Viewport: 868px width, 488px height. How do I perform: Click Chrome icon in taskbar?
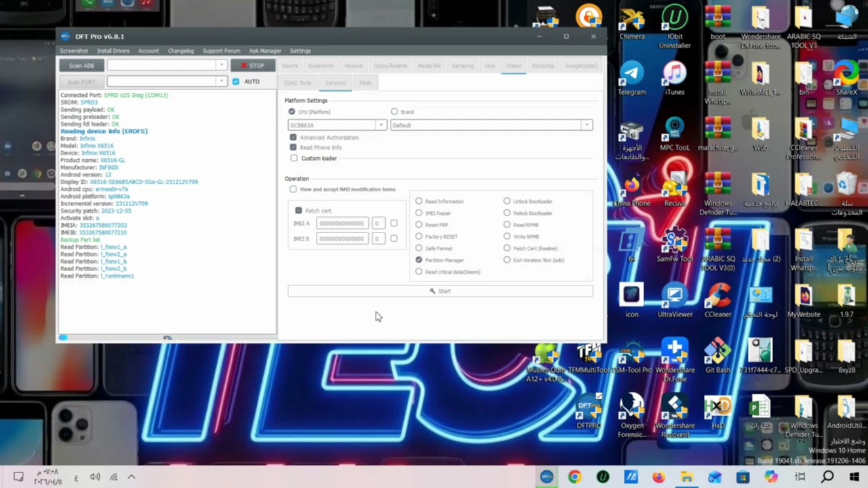(x=574, y=477)
